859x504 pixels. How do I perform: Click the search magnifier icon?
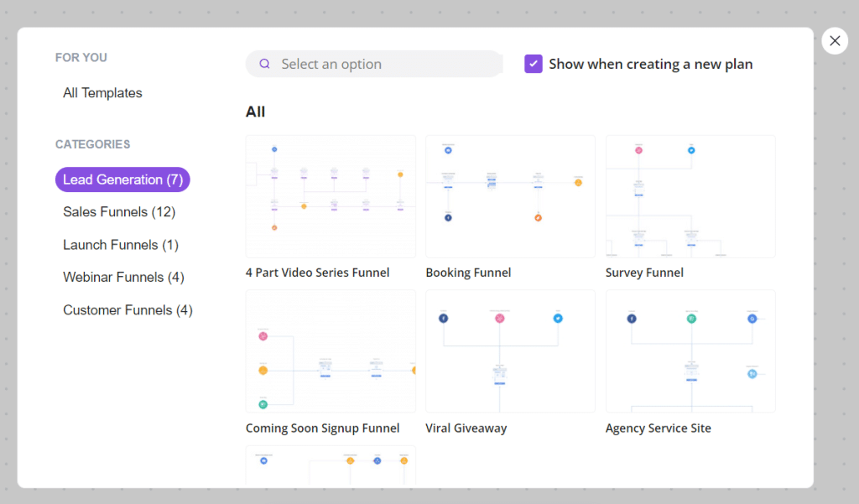point(264,64)
